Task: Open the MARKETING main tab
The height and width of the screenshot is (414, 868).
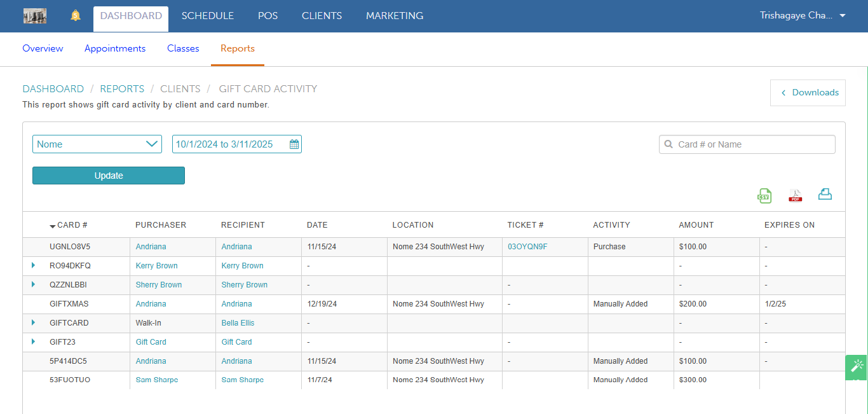Action: click(395, 16)
